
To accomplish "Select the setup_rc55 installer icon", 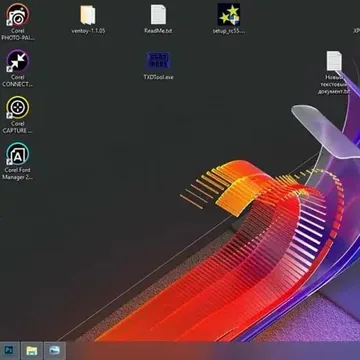I will (x=229, y=15).
